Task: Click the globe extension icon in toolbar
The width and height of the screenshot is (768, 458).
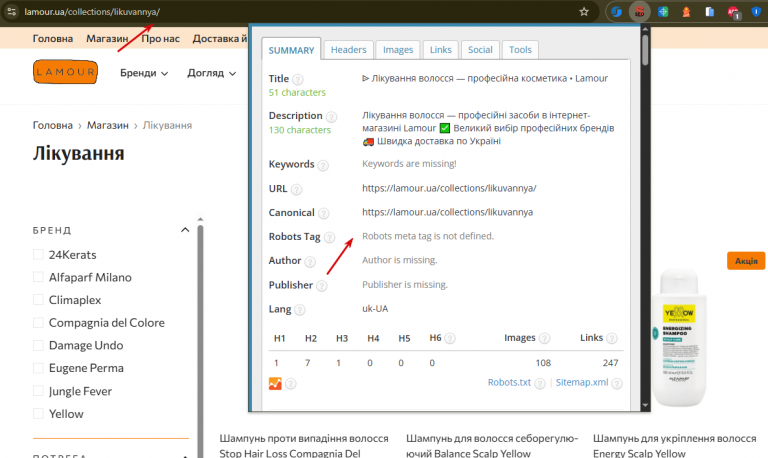Action: coord(663,12)
